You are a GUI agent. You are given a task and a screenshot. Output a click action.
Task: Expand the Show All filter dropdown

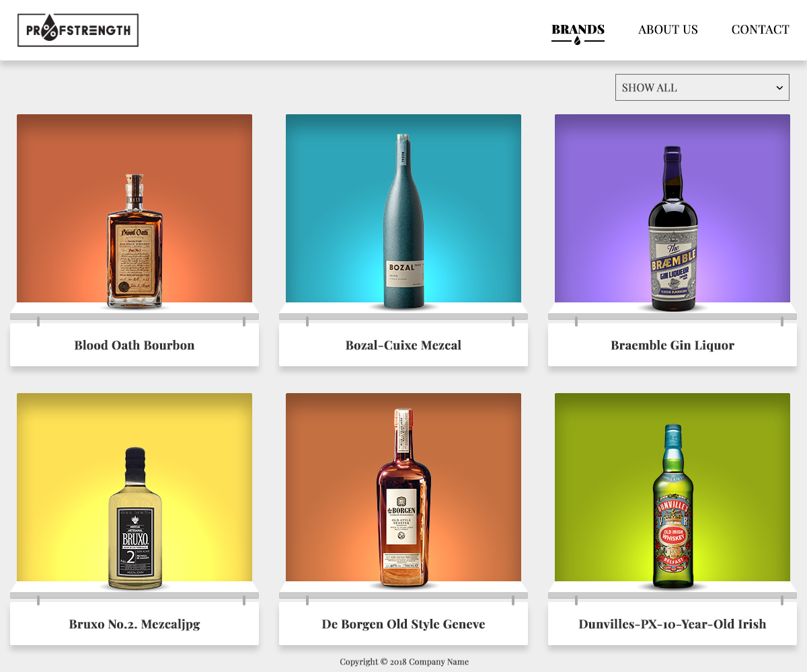702,87
